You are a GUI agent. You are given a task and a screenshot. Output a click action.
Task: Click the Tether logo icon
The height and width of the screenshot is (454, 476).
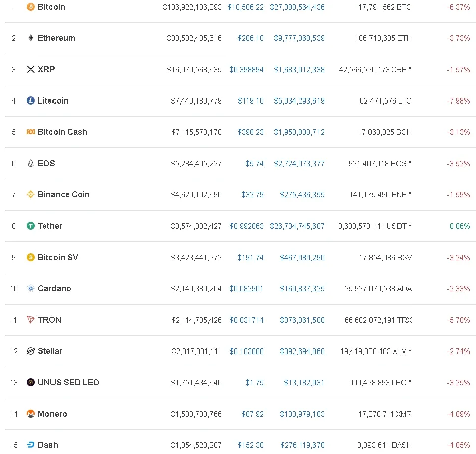click(31, 226)
